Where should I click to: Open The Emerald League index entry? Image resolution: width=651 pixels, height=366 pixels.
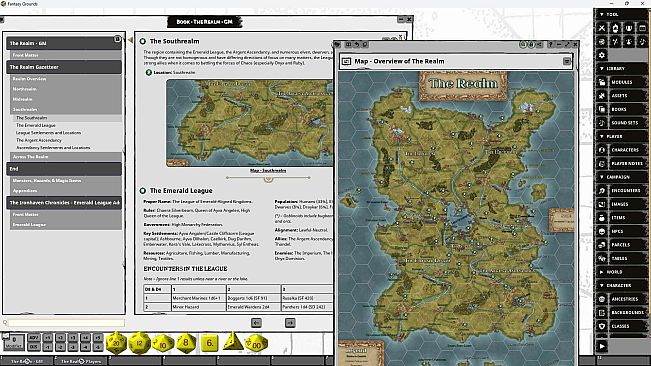(36, 125)
